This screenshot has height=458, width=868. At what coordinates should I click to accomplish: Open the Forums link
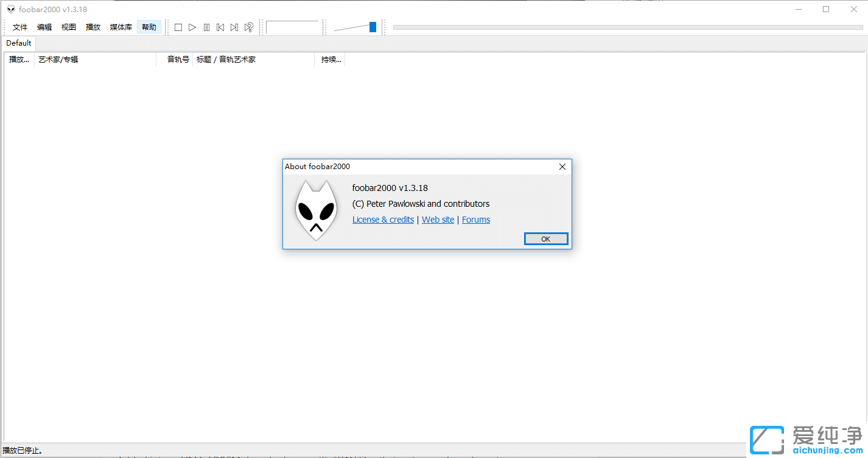[x=476, y=220]
